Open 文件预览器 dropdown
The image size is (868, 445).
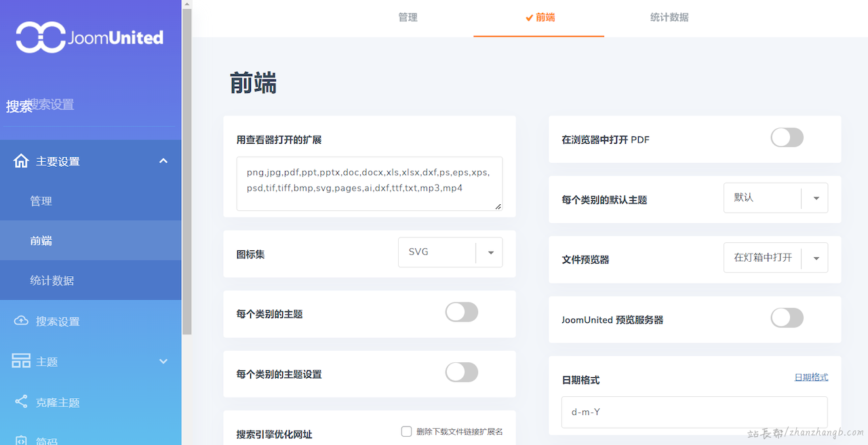pos(776,258)
